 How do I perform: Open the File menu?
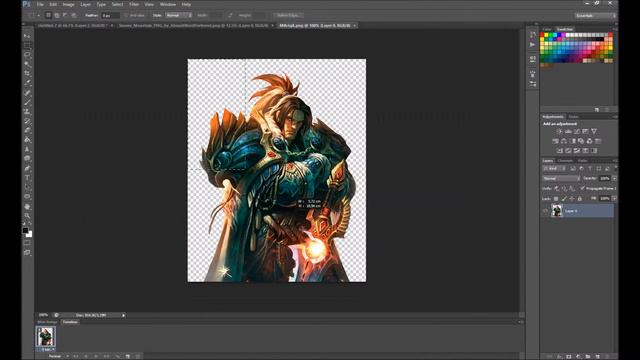coord(40,4)
